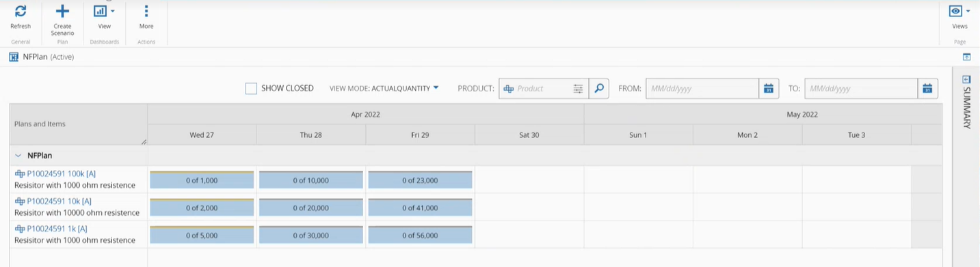980x267 pixels.
Task: Click item icon beside P10024591 1k
Action: pos(20,229)
